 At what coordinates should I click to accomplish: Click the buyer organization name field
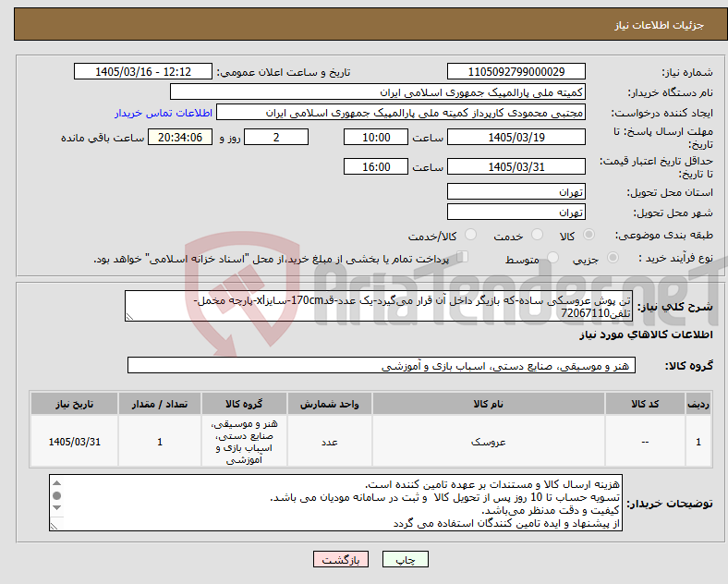(x=378, y=92)
